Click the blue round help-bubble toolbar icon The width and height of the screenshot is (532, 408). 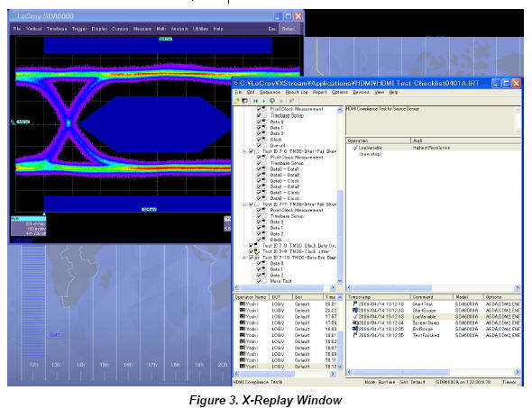click(272, 101)
